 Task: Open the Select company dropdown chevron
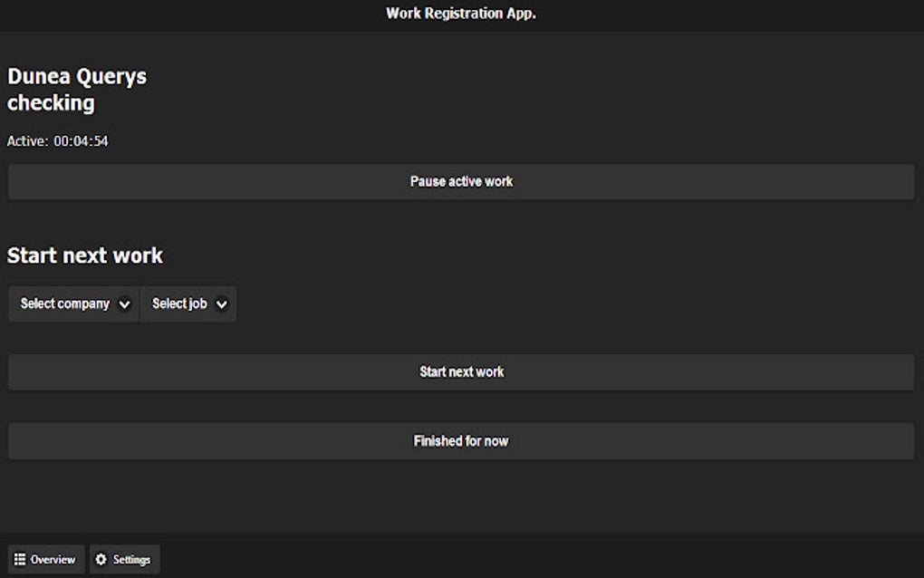coord(126,303)
